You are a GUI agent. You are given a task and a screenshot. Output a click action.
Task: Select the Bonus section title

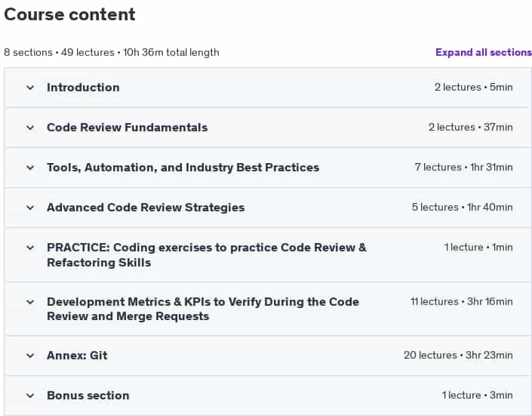pyautogui.click(x=88, y=396)
